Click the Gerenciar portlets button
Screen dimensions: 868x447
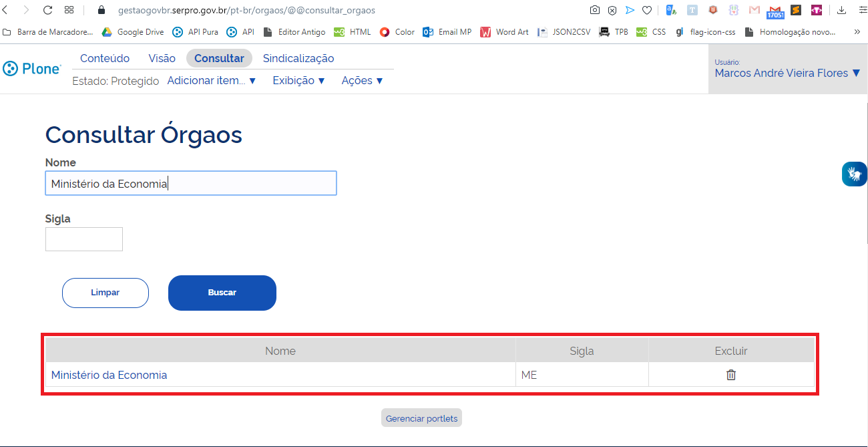click(x=421, y=418)
